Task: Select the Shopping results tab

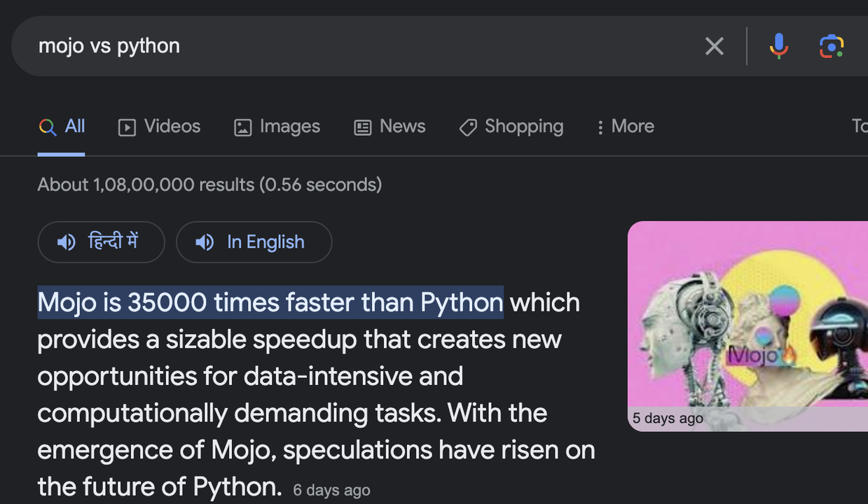Action: pos(523,126)
